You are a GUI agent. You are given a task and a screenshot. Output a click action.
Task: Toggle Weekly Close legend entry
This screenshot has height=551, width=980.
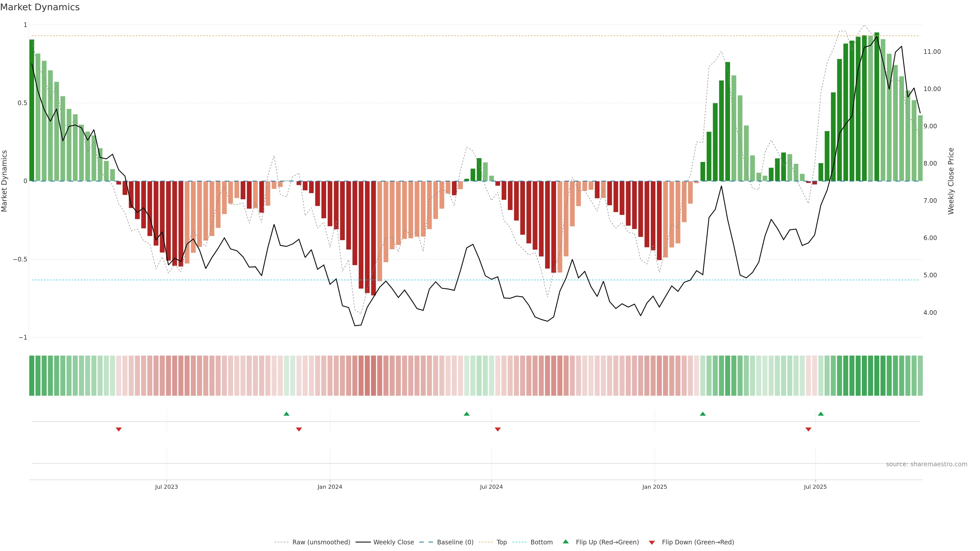(x=393, y=542)
